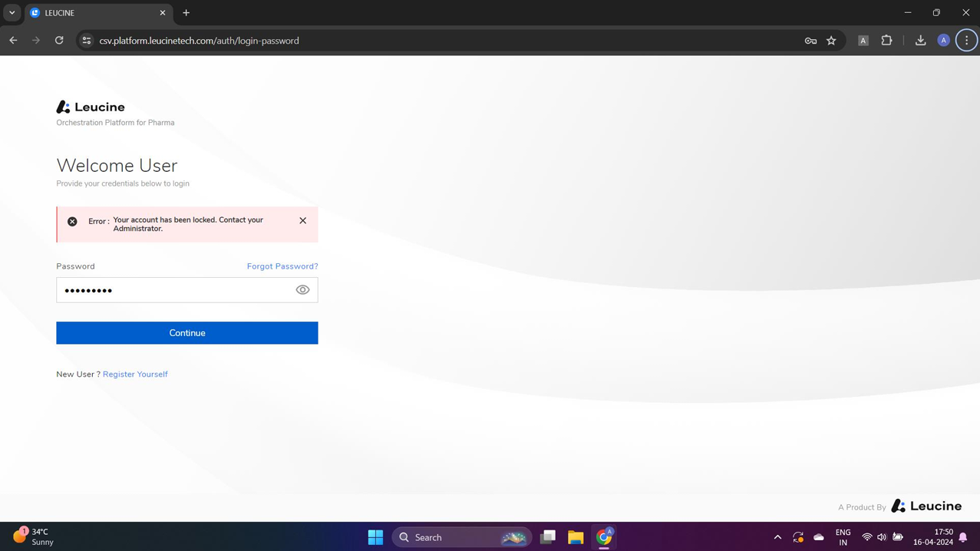
Task: Open the Chrome profile avatar
Action: coord(943,40)
